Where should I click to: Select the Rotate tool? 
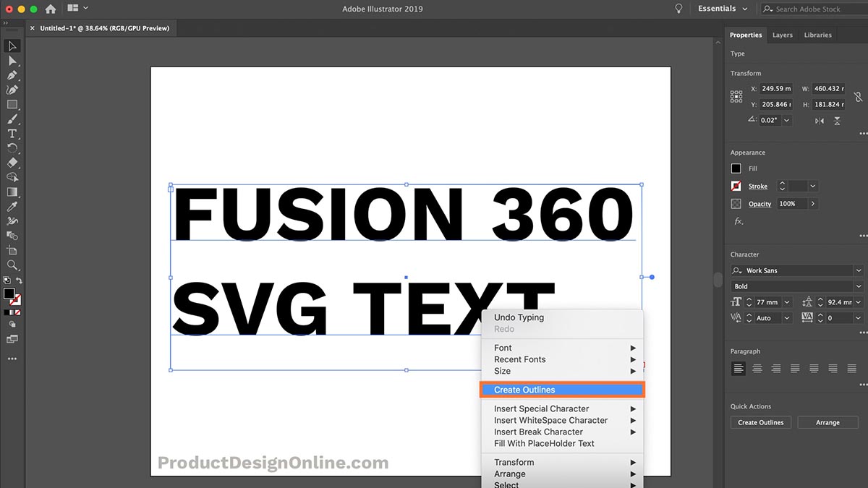pos(12,148)
